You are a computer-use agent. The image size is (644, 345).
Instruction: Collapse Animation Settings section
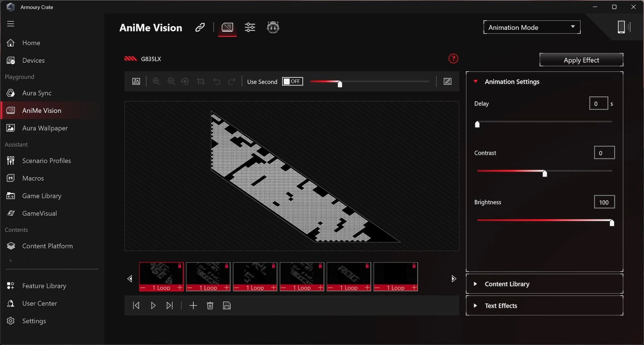point(476,81)
